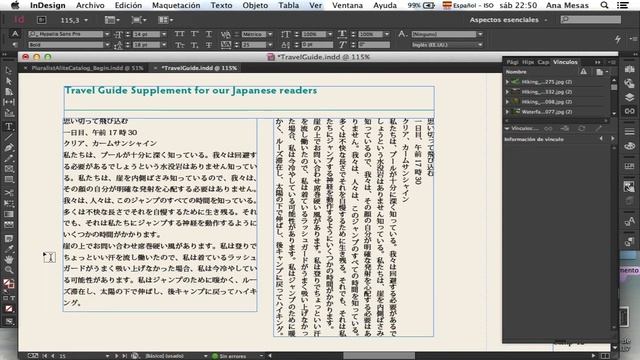Viewport: 640px width, 360px height.
Task: Open the Aspectos esenciales workspace switcher
Action: coord(508,20)
